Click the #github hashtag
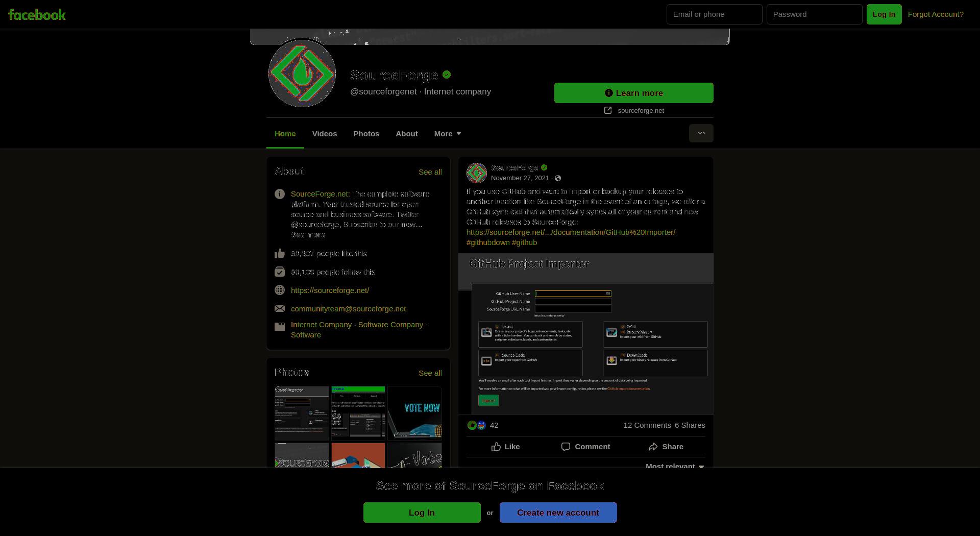Image resolution: width=980 pixels, height=536 pixels. (x=525, y=242)
